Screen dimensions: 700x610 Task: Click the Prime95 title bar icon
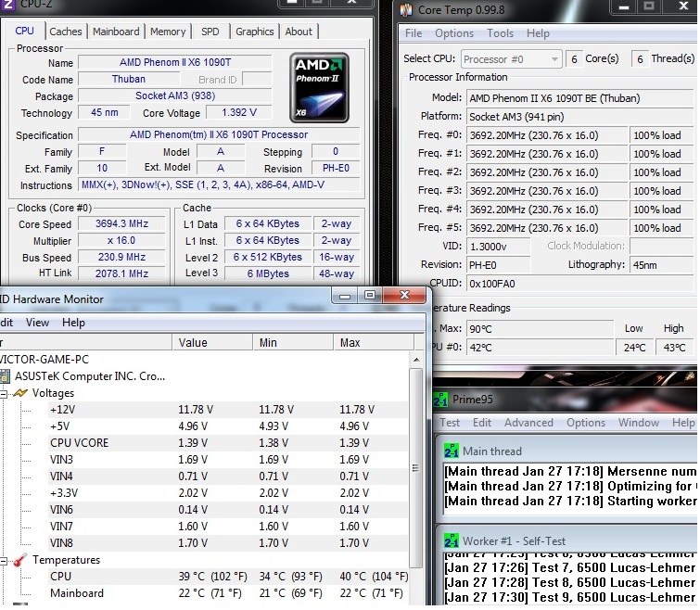[x=441, y=400]
